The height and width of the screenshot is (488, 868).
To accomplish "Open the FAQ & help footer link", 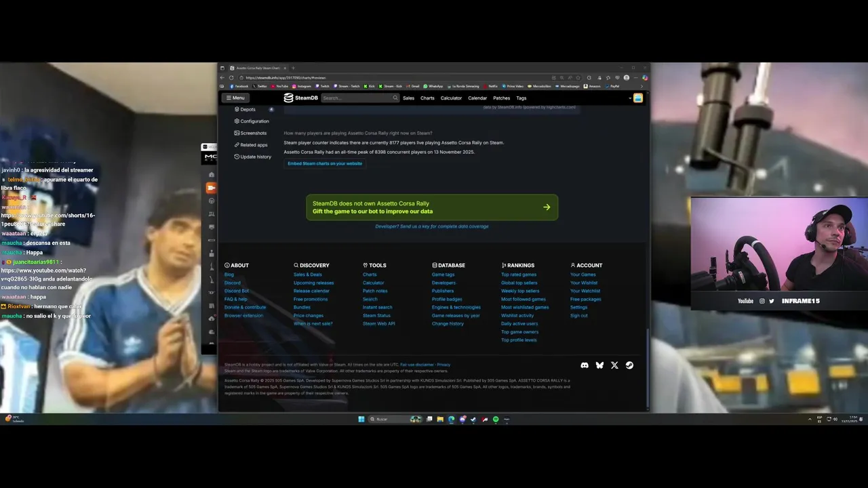I will coord(236,299).
